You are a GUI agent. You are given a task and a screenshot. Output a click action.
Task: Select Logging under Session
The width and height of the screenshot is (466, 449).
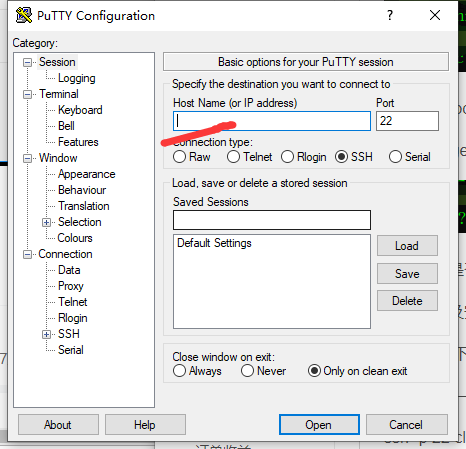point(77,78)
